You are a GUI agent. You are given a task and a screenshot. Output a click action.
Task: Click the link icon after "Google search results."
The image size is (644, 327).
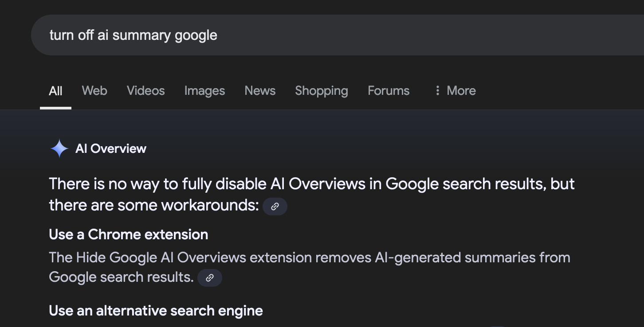click(x=210, y=278)
